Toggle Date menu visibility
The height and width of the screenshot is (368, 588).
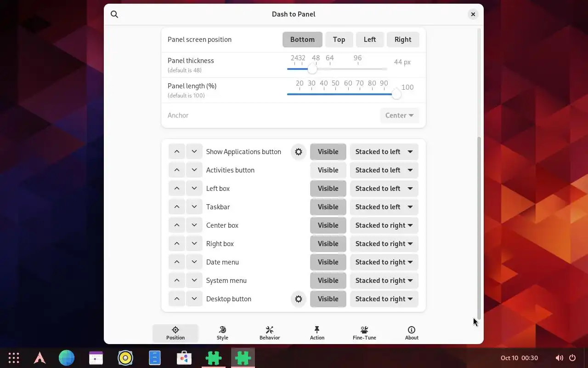click(x=328, y=262)
